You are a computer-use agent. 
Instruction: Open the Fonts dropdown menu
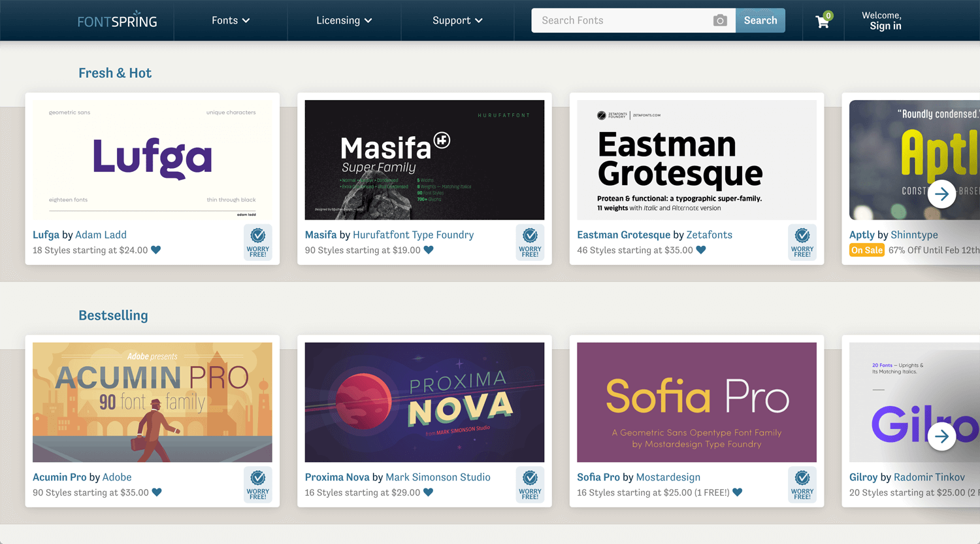point(231,20)
